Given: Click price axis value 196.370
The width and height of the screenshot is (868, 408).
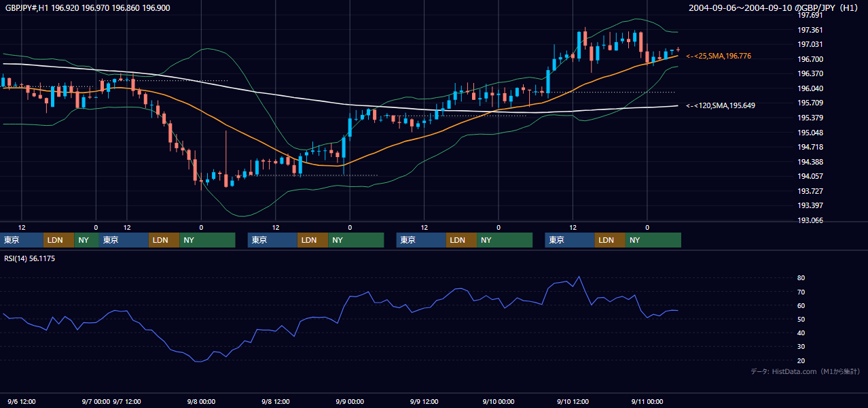Looking at the screenshot, I should click(809, 73).
